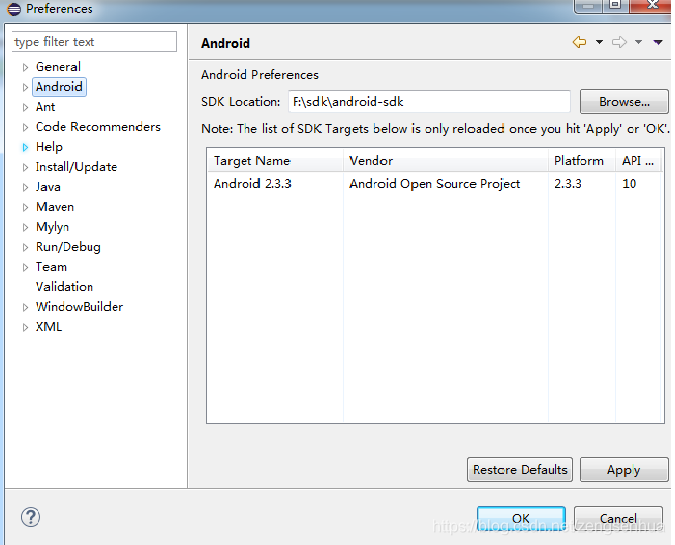
Task: Click the back navigation arrow icon
Action: 579,42
